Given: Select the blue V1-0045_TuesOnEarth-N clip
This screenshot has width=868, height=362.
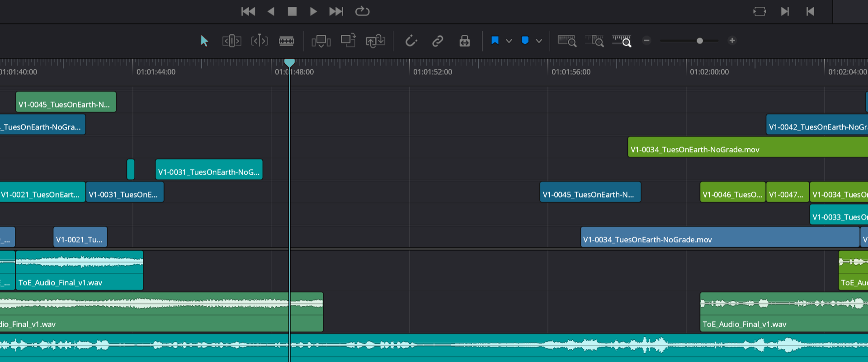Looking at the screenshot, I should pos(590,192).
